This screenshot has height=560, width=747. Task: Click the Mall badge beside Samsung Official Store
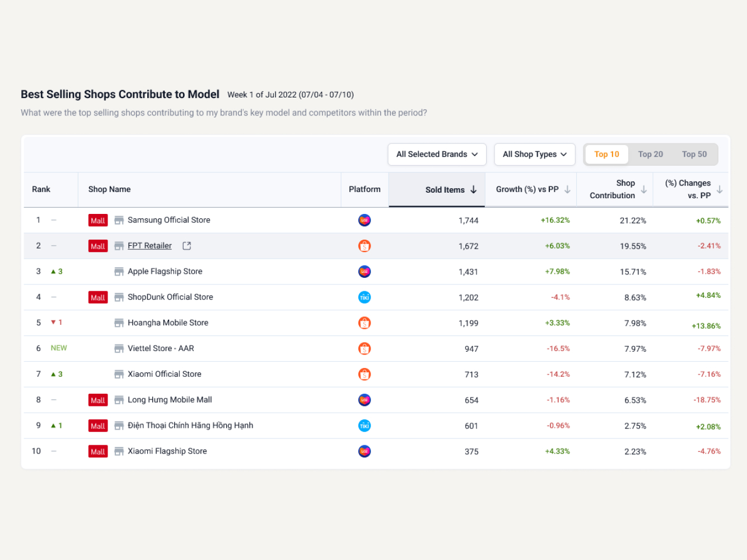coord(98,221)
